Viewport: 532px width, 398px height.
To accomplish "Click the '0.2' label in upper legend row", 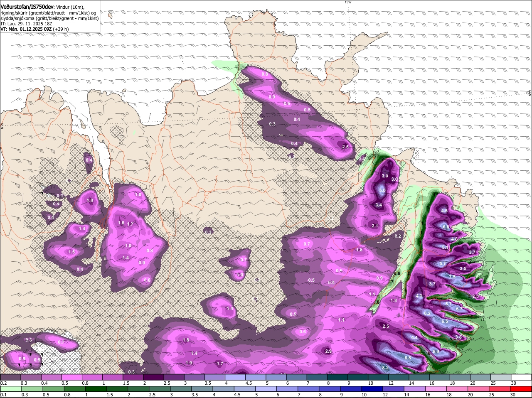I will tap(3, 383).
